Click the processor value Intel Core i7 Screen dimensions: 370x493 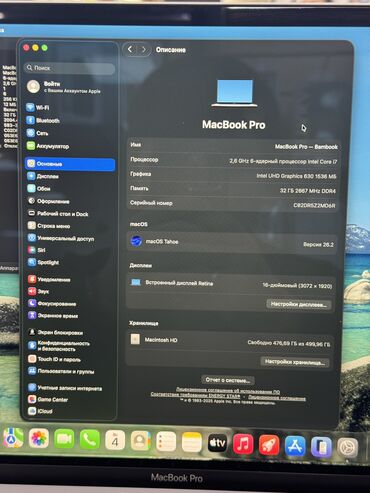pyautogui.click(x=283, y=161)
